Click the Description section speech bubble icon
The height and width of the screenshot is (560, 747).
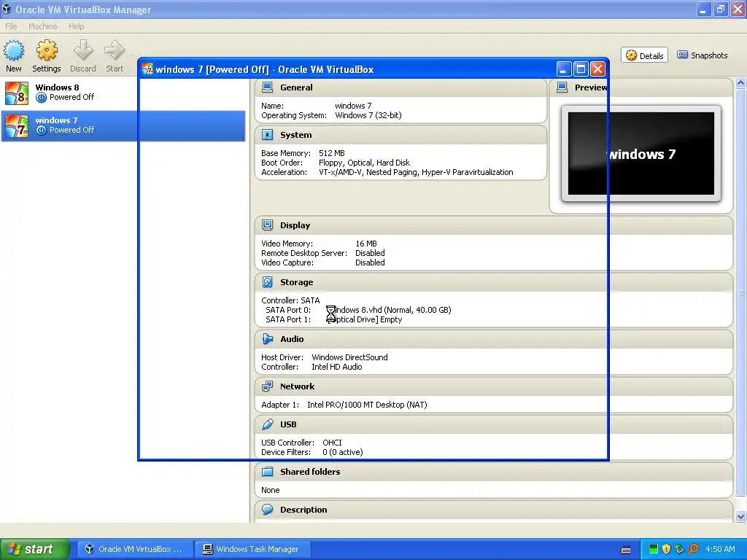pos(267,510)
